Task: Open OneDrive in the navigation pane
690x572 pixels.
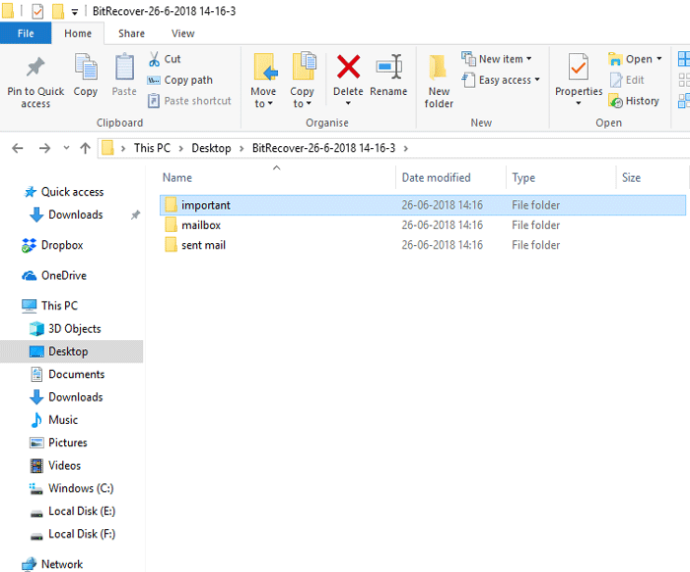Action: pyautogui.click(x=64, y=275)
